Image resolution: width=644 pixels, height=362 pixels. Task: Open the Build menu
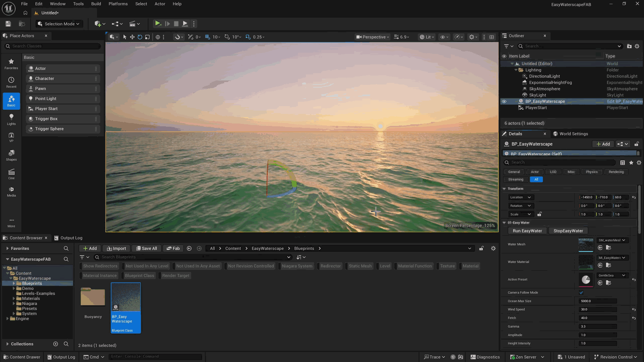click(96, 4)
